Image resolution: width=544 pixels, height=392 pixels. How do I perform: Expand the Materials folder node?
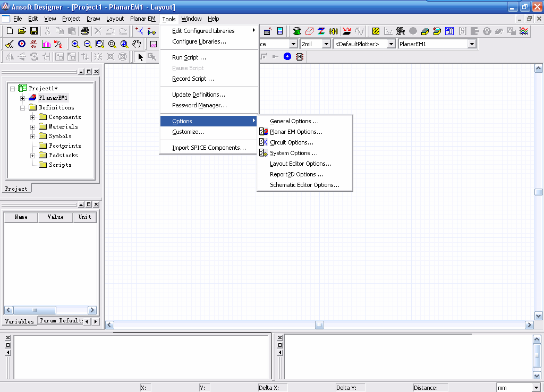[32, 127]
